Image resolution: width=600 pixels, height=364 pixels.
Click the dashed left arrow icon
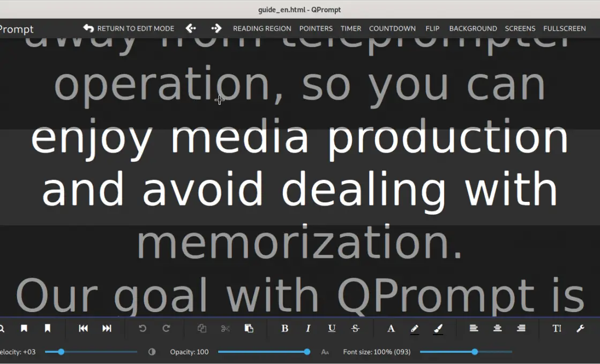191,28
